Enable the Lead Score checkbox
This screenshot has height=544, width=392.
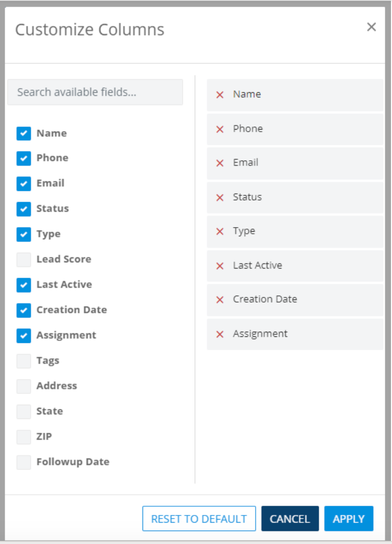[x=23, y=260]
